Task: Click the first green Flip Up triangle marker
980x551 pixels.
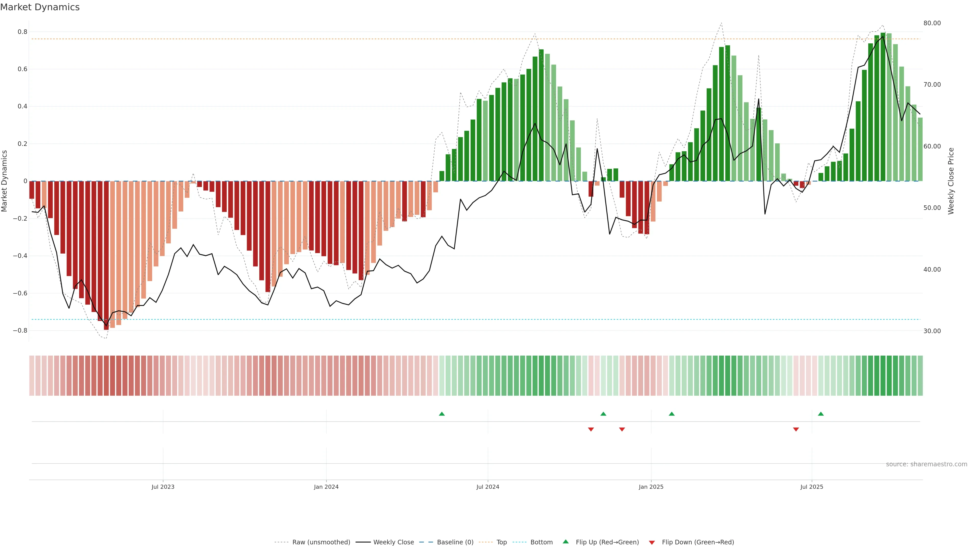Action: click(442, 414)
